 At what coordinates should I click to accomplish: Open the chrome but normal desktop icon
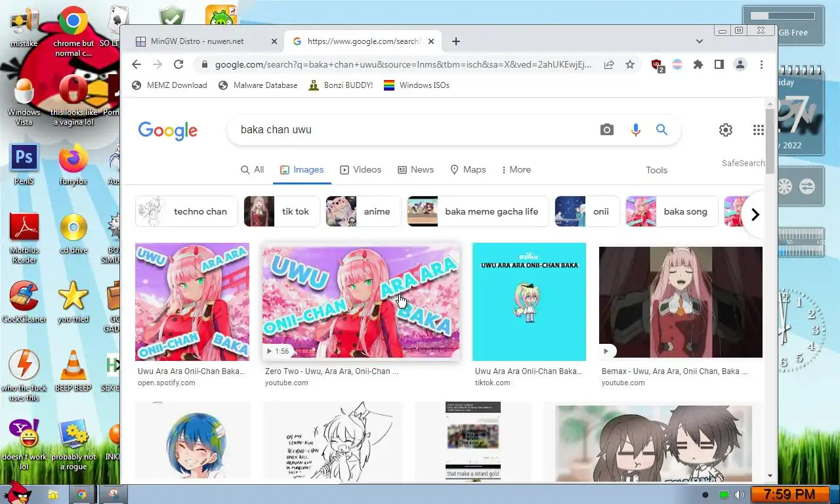coord(73,31)
